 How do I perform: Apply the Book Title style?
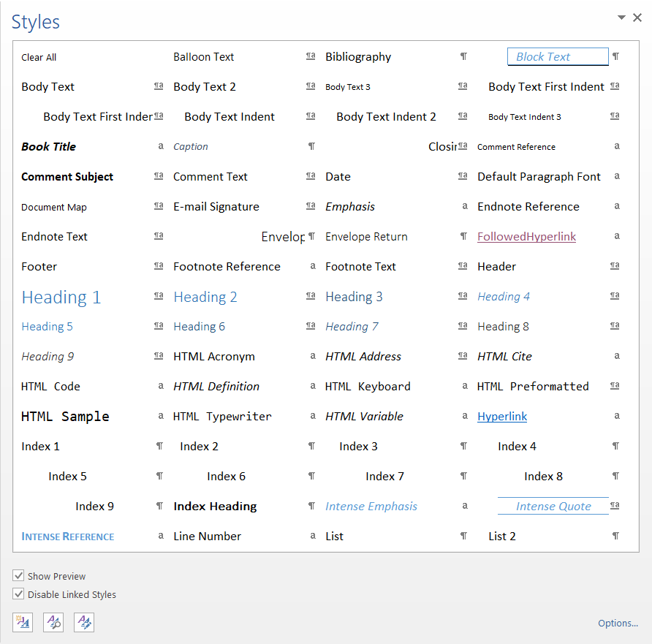49,147
